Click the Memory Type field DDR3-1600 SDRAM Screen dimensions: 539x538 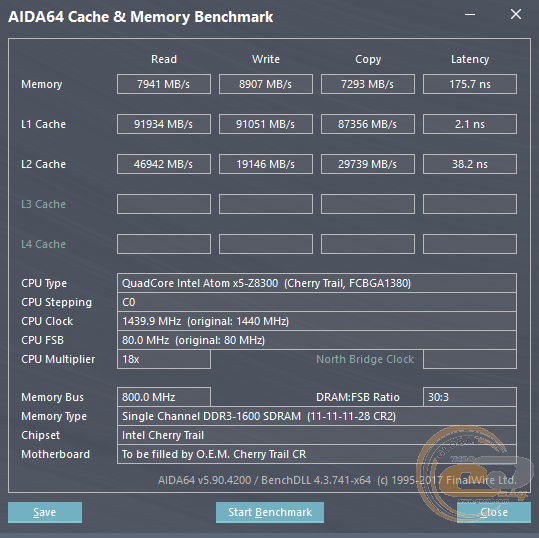coord(317,416)
